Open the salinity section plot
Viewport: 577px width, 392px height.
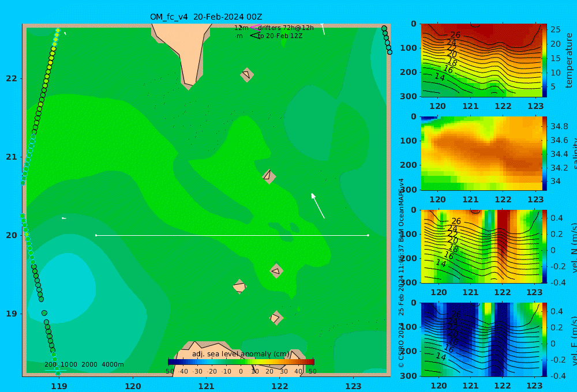481,153
